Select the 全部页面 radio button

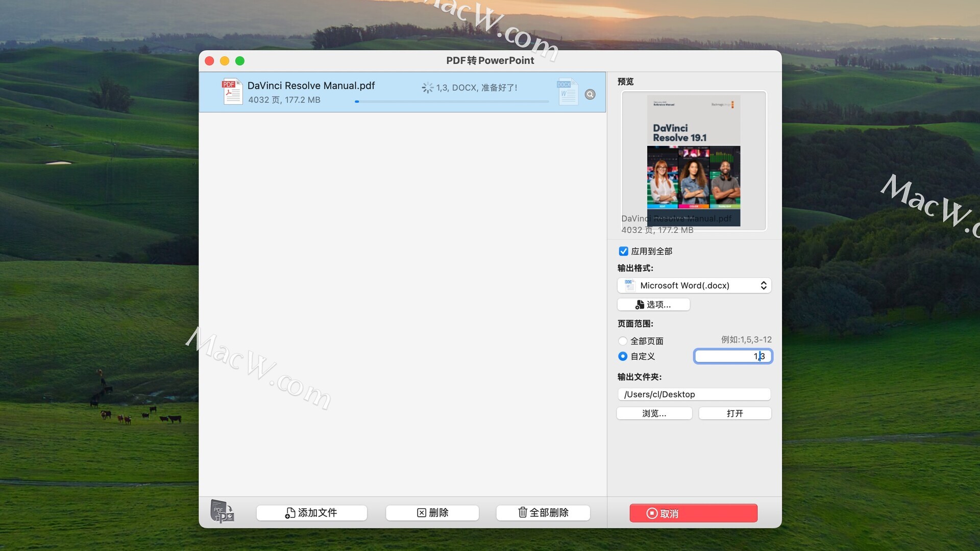pyautogui.click(x=623, y=341)
